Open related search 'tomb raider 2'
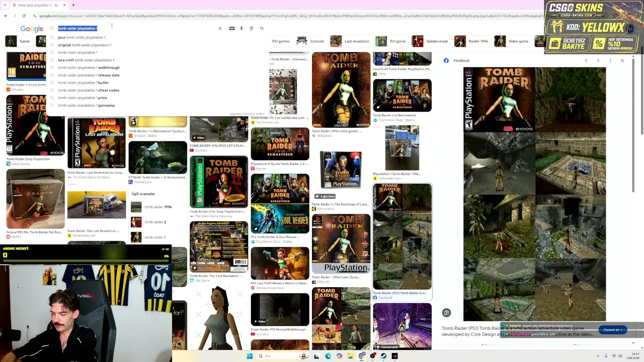This screenshot has height=362, width=644. click(148, 222)
